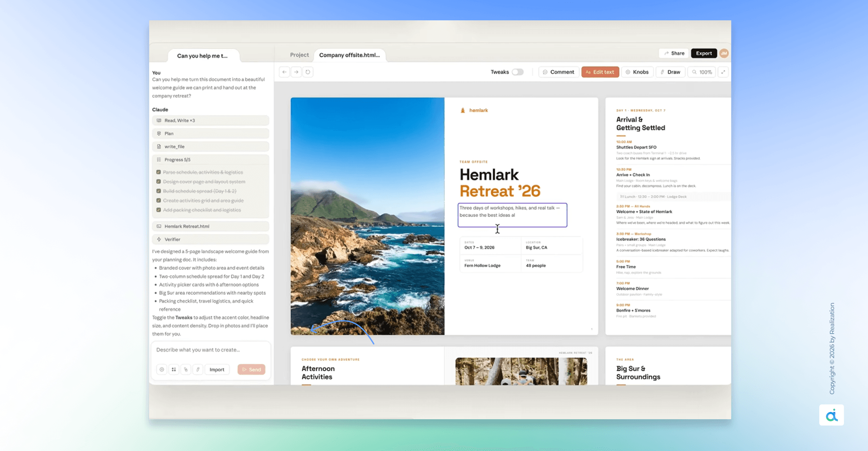The width and height of the screenshot is (868, 451).
Task: Click the 'Oct 7 – 9, 2026' date value
Action: [479, 248]
